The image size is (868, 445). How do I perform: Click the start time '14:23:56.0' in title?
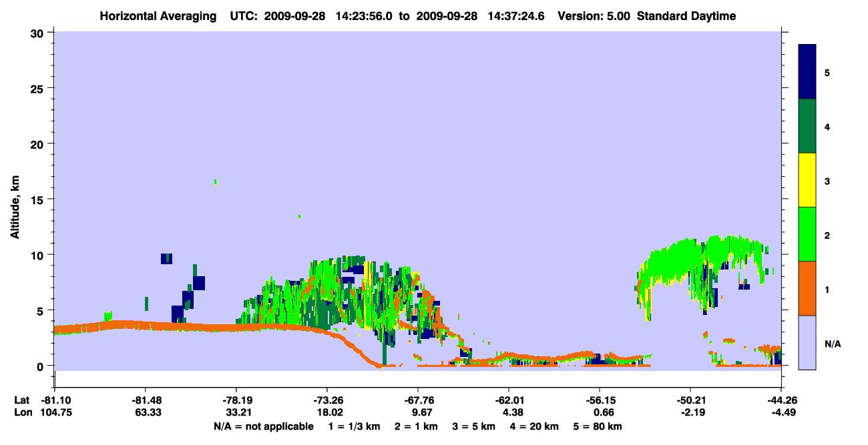(363, 16)
